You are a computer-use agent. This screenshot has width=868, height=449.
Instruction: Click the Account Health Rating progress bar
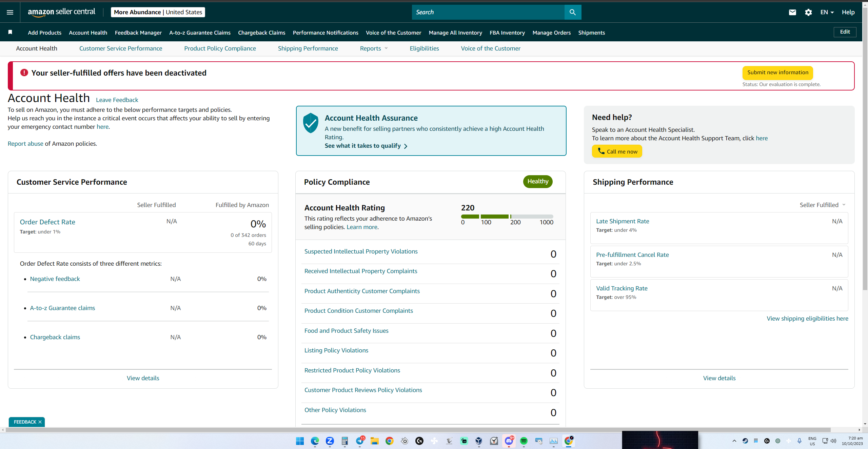point(507,217)
